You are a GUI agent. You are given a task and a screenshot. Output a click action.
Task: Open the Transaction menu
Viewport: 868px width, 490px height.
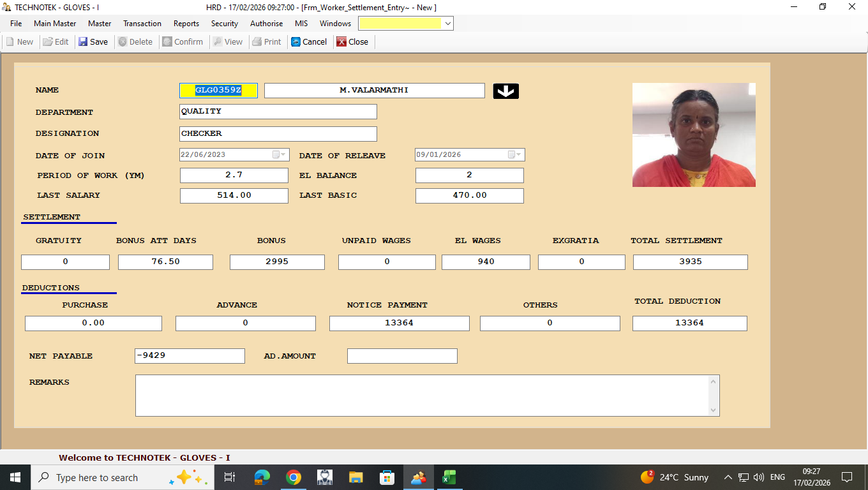pos(142,24)
